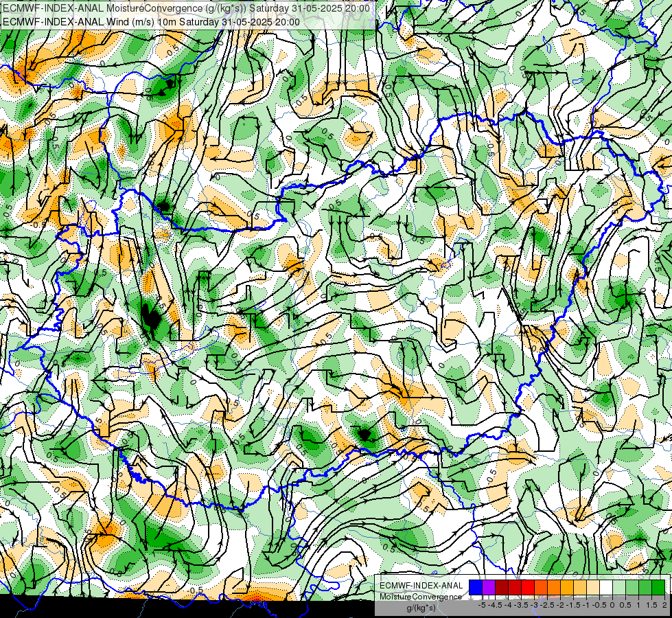Click the -5 tick label on the legend
Image resolution: width=672 pixels, height=618 pixels.
click(482, 605)
